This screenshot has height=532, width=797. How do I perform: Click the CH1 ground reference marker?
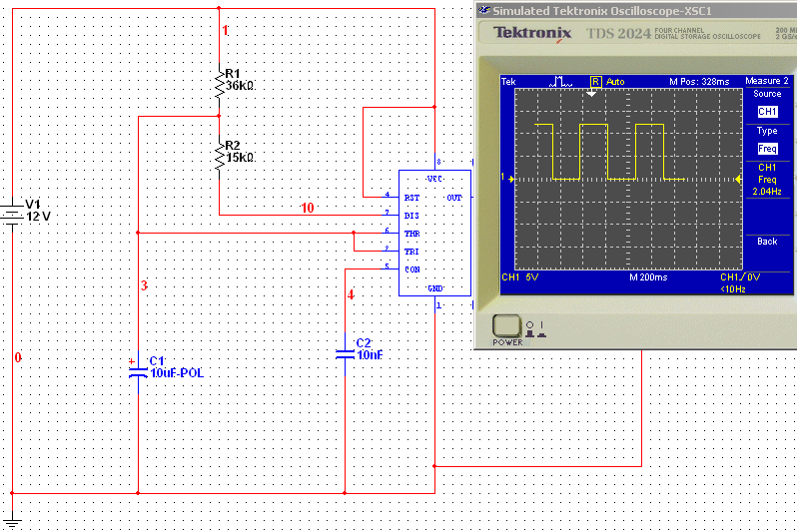click(507, 178)
